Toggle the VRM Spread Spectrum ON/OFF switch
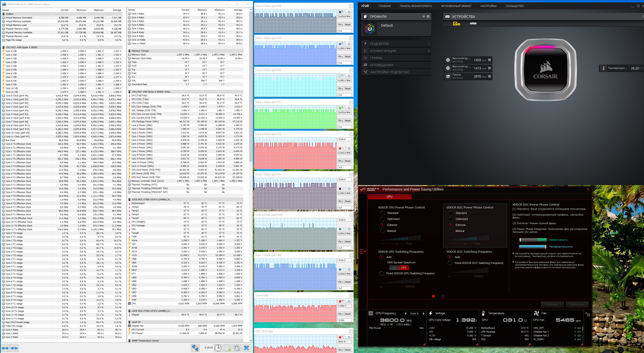 pos(398,268)
